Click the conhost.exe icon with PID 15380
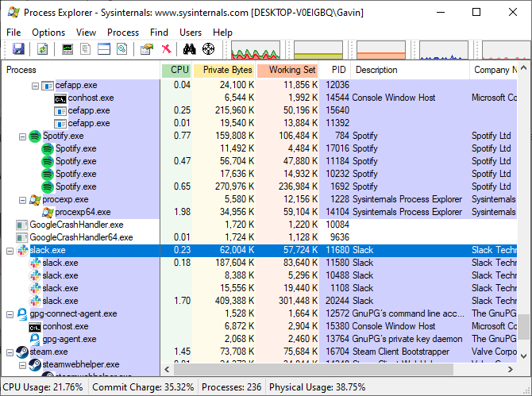The height and width of the screenshot is (396, 532). click(x=35, y=327)
